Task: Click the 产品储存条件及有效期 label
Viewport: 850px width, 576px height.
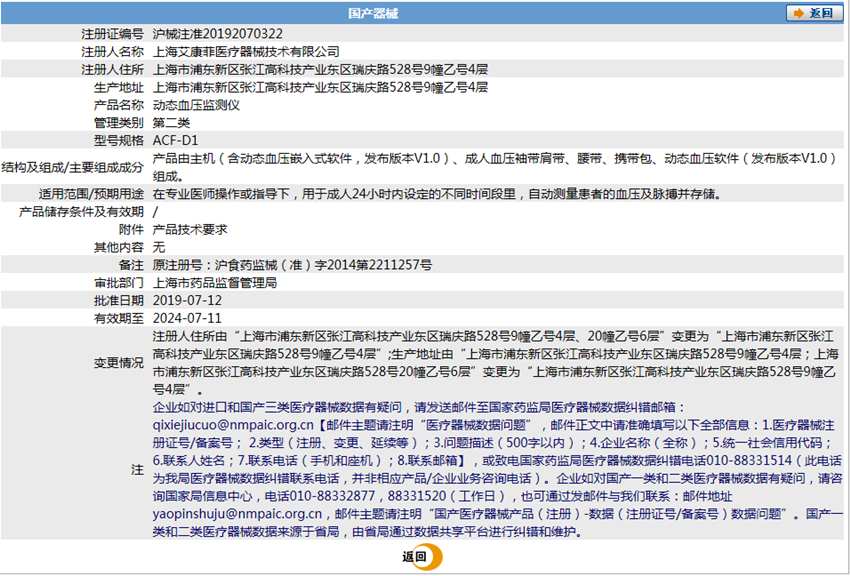Action: [x=81, y=211]
